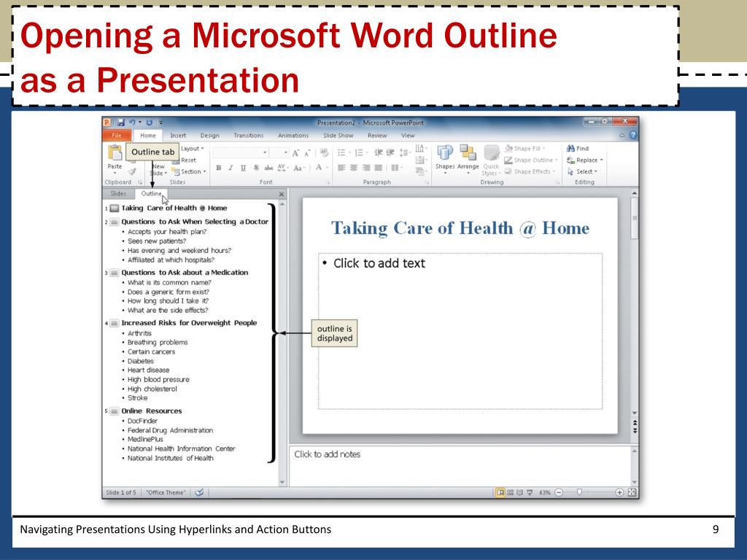Start Slide Show from status bar
The image size is (747, 560).
coord(530,492)
